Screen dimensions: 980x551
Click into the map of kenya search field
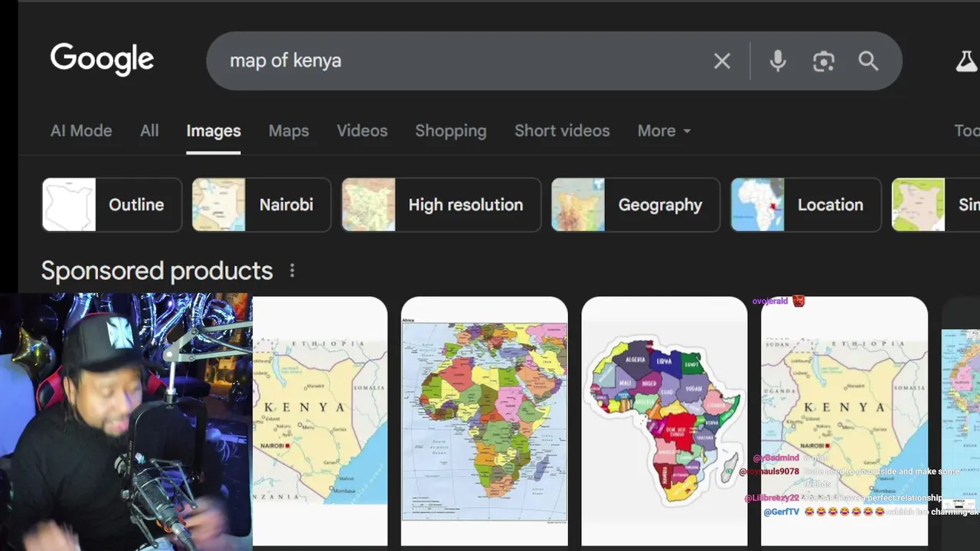(459, 61)
